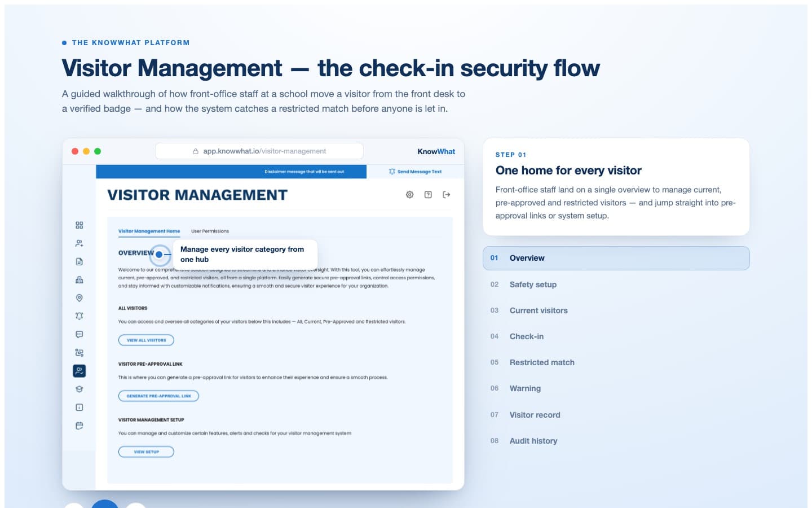Click the 'Manage every visitor category' tooltip
Screen dimensions: 812x508
[245, 255]
